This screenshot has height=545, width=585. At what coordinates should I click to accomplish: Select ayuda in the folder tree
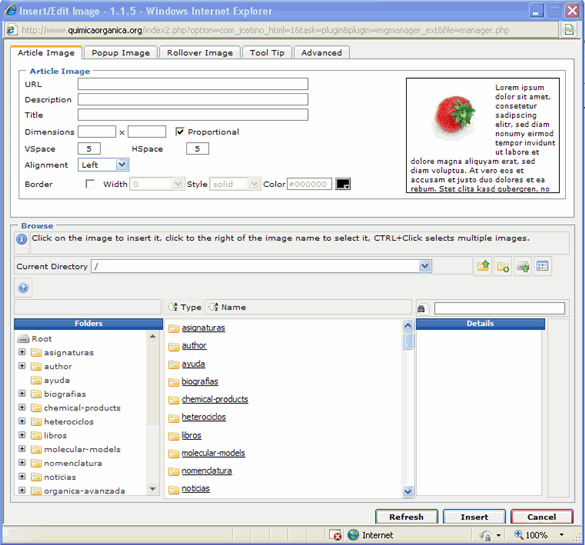tap(57, 380)
